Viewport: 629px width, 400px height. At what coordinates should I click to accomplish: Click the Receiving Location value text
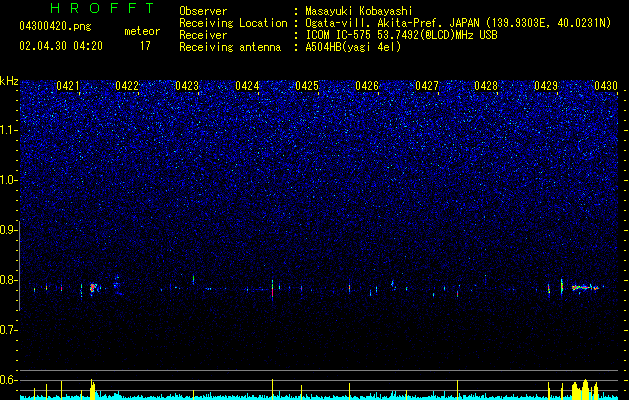click(x=458, y=24)
